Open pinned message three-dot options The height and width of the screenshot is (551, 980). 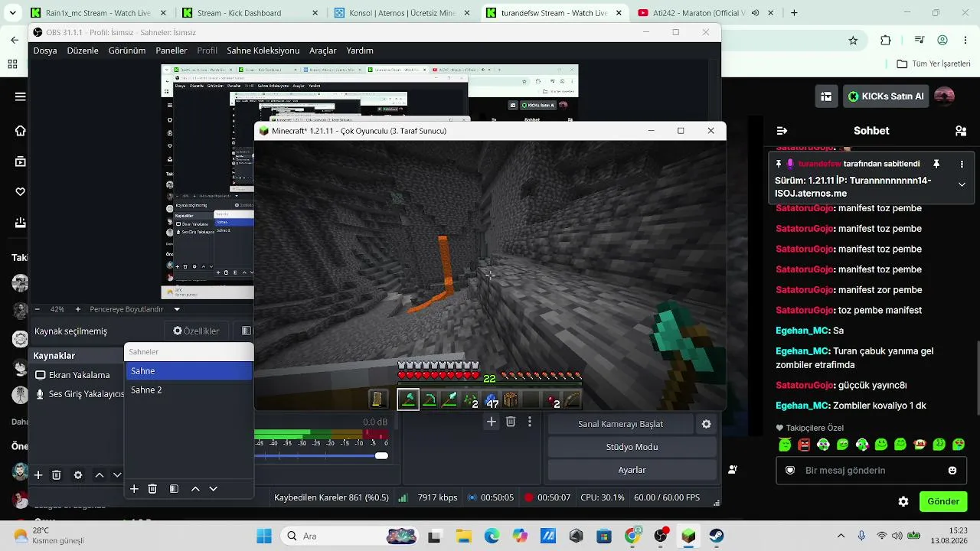click(x=962, y=164)
